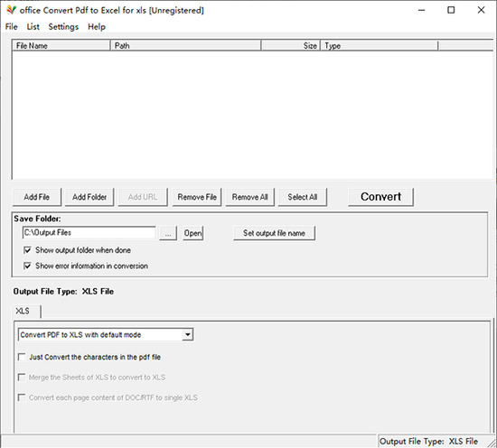Click the Add Folder button
The width and height of the screenshot is (497, 448).
(x=89, y=197)
